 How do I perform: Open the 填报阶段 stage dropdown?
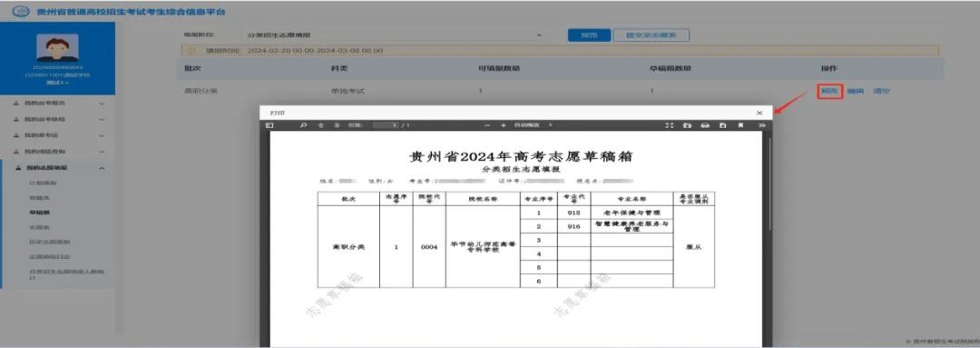click(394, 35)
